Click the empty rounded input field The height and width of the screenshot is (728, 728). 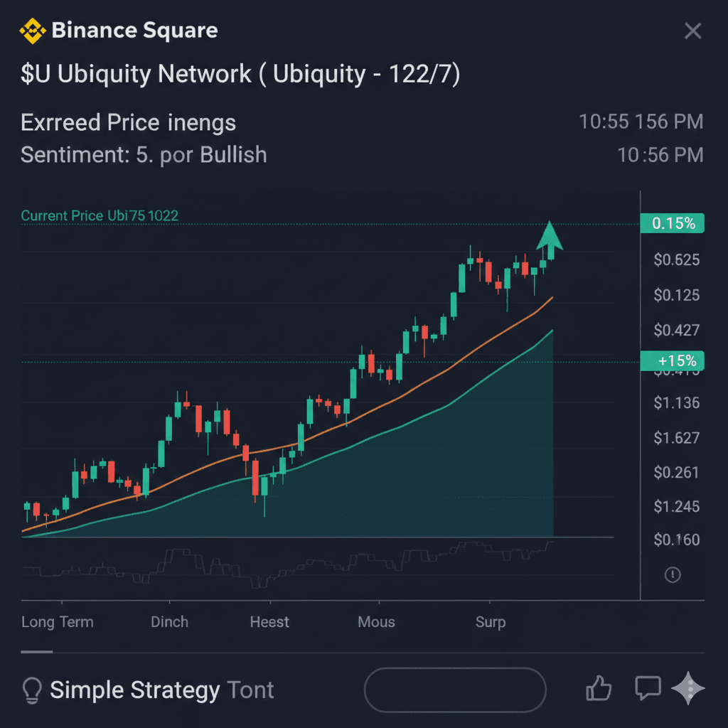[x=455, y=690]
